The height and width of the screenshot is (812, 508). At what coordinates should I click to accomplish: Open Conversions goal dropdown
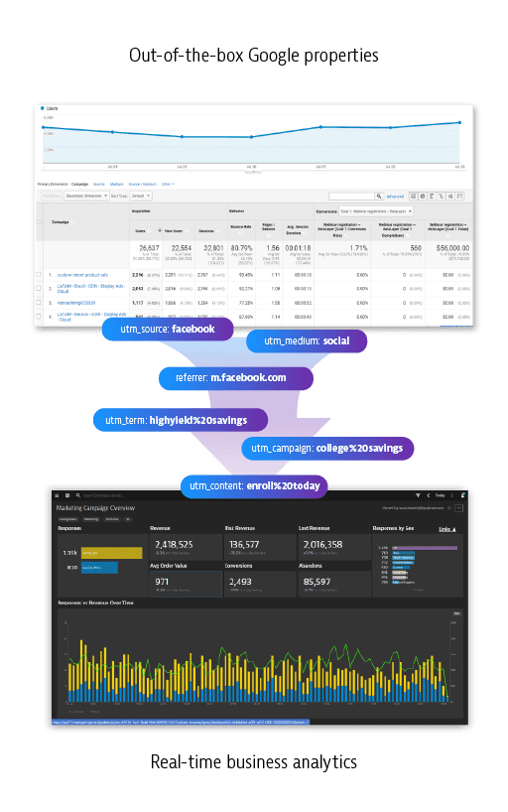[x=376, y=211]
